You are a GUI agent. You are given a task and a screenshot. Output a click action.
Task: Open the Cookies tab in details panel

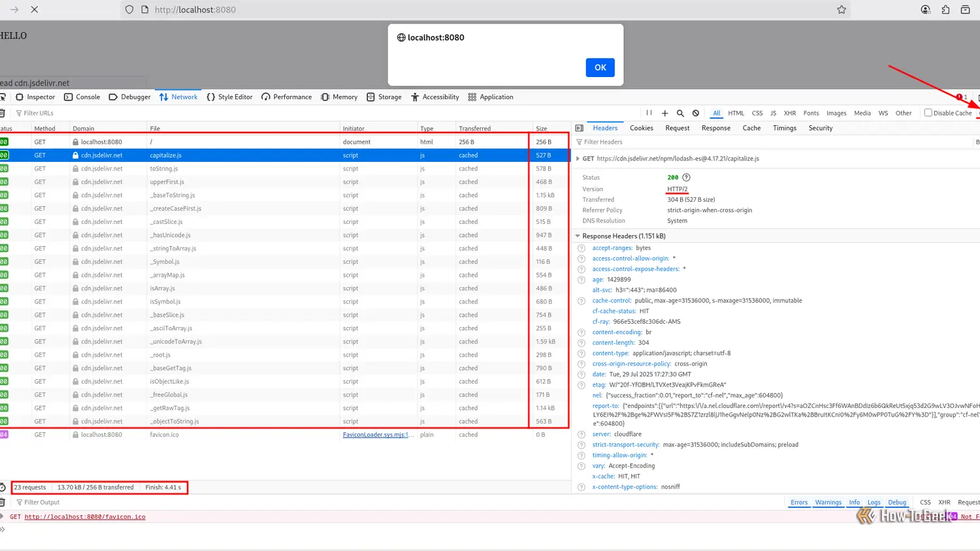click(641, 128)
